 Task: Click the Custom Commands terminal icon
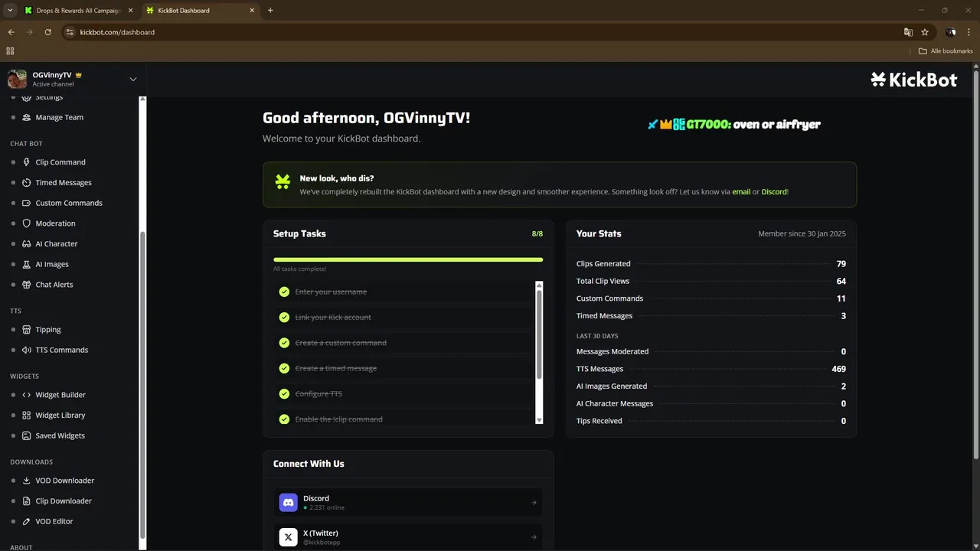click(x=27, y=203)
